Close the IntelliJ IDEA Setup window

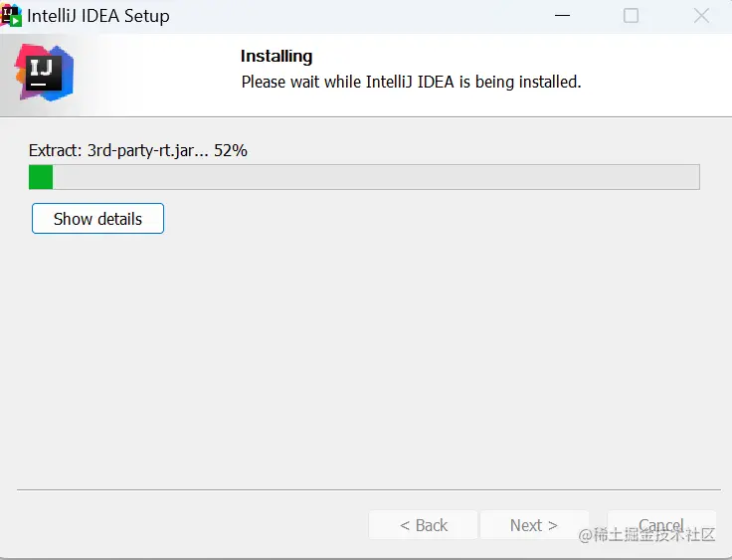(701, 15)
